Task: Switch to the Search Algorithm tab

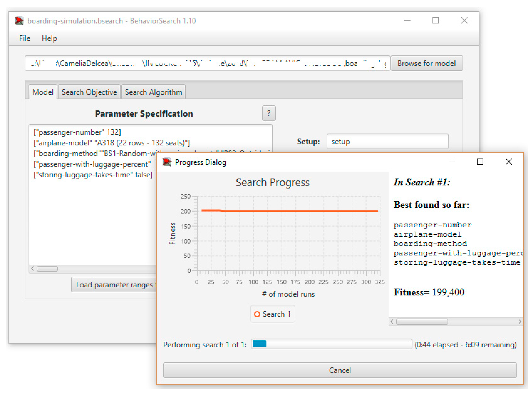Action: pos(153,92)
